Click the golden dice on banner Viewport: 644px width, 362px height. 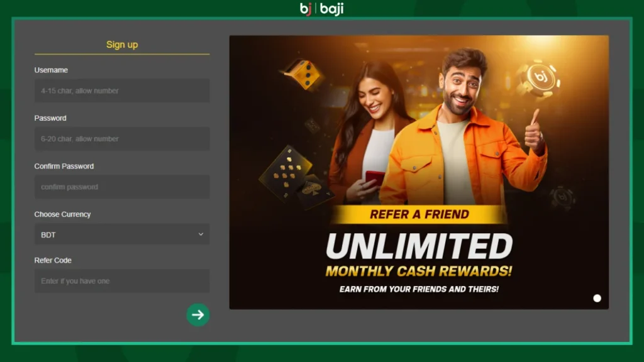[304, 74]
